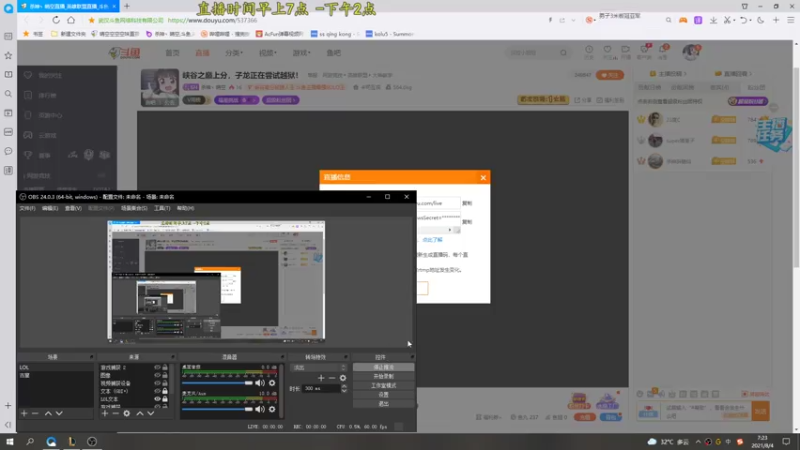Click the transition duration stepper arrows
This screenshot has height=450, width=800.
(344, 388)
